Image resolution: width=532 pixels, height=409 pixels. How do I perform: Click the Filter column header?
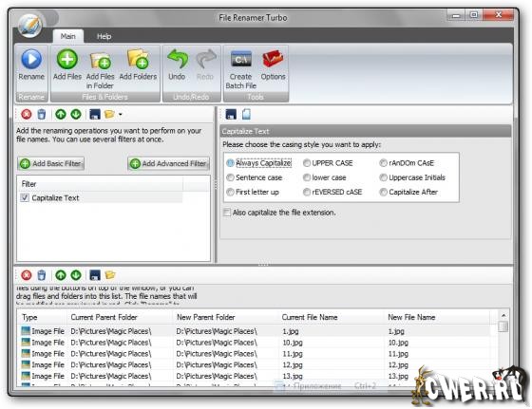pyautogui.click(x=100, y=184)
